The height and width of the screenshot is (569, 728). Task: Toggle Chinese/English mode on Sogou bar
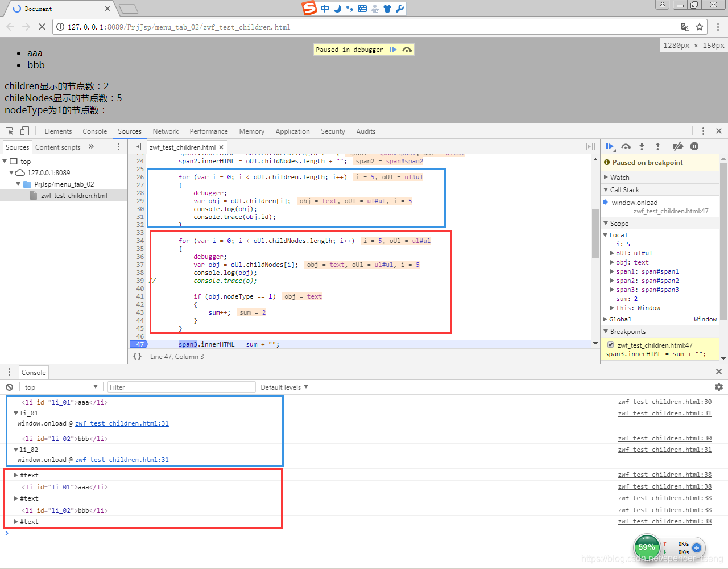tap(325, 8)
